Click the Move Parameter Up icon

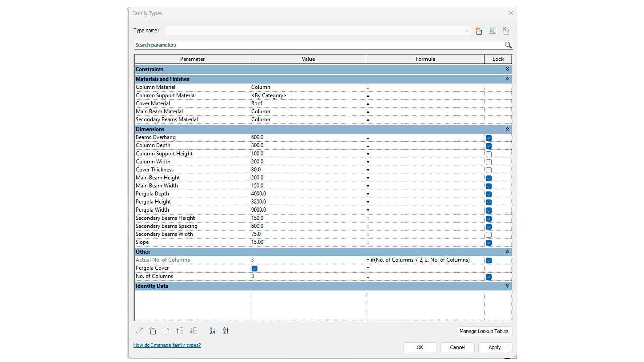[x=179, y=331]
